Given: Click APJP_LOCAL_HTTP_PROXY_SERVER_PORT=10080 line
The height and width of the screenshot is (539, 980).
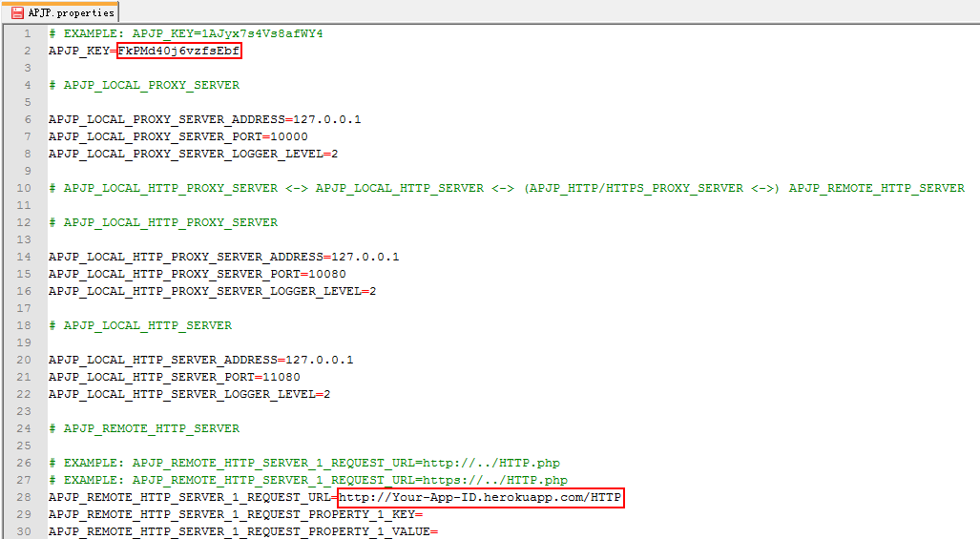Looking at the screenshot, I should [x=198, y=274].
